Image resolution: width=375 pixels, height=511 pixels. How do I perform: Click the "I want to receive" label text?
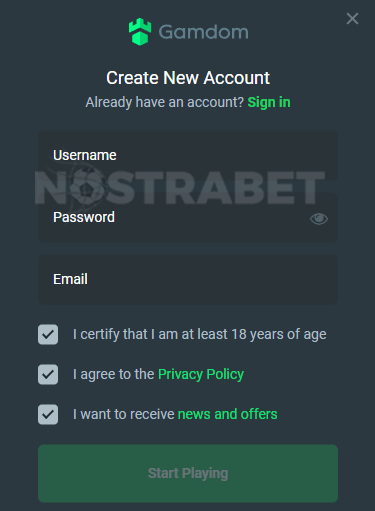point(124,414)
